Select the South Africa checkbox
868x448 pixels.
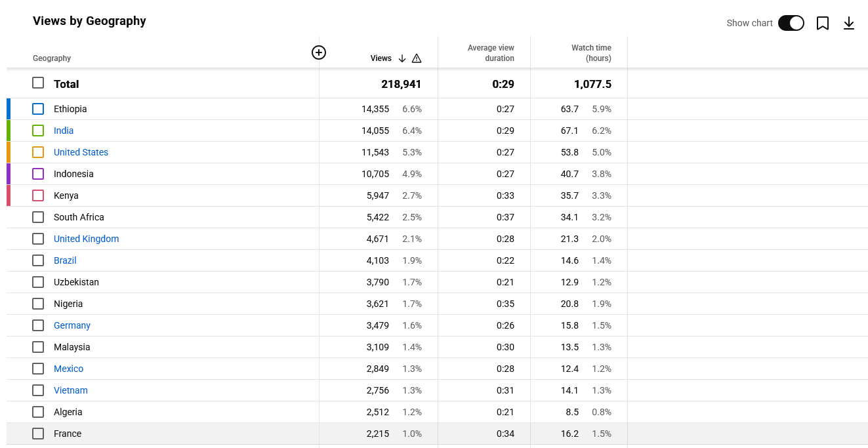[38, 217]
